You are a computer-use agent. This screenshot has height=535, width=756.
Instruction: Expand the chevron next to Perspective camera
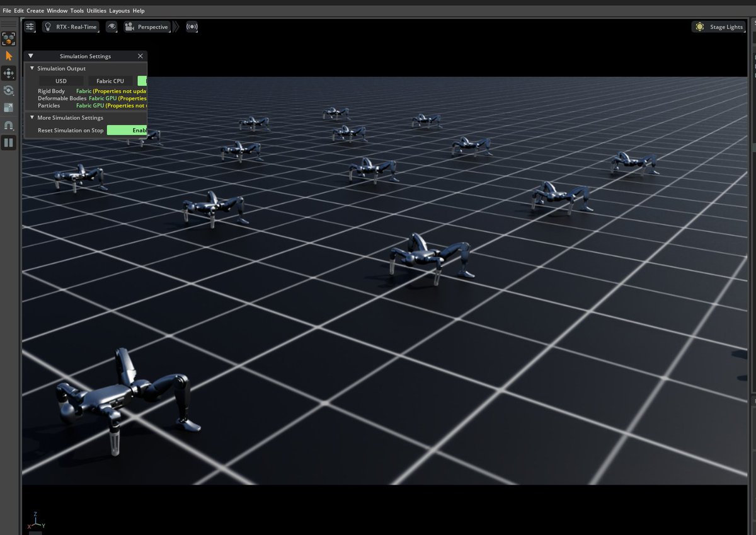click(x=176, y=26)
